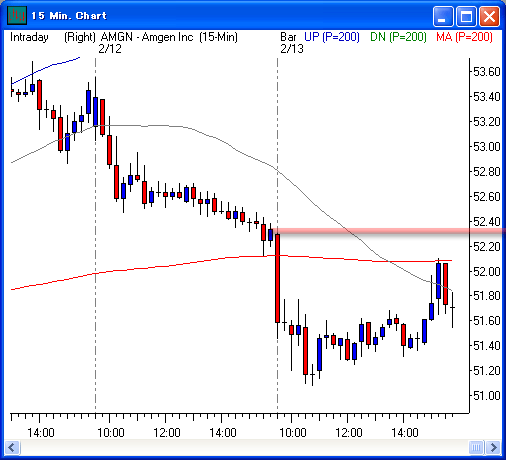506x460 pixels.
Task: Close the 15 Min. Chart window
Action: [489, 16]
